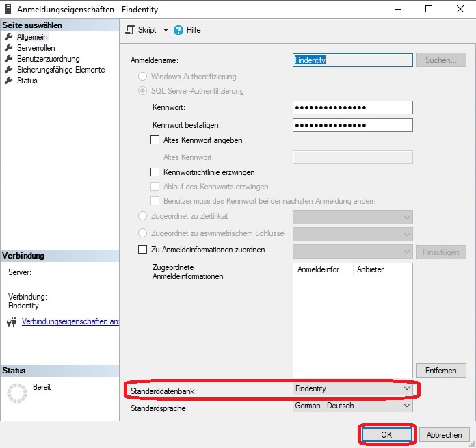
Task: Open the asymmetrischer Schlüssel dropdown
Action: [353, 234]
